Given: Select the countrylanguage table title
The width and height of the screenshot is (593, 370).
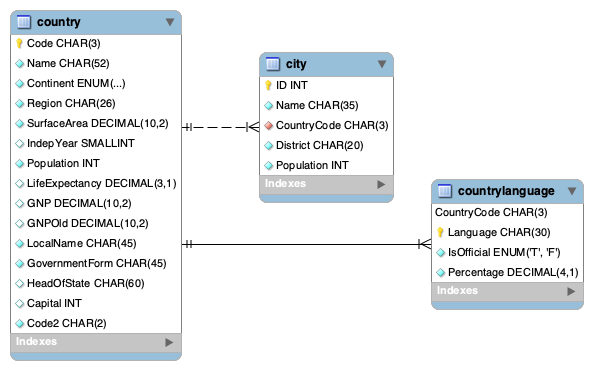Looking at the screenshot, I should pyautogui.click(x=506, y=191).
